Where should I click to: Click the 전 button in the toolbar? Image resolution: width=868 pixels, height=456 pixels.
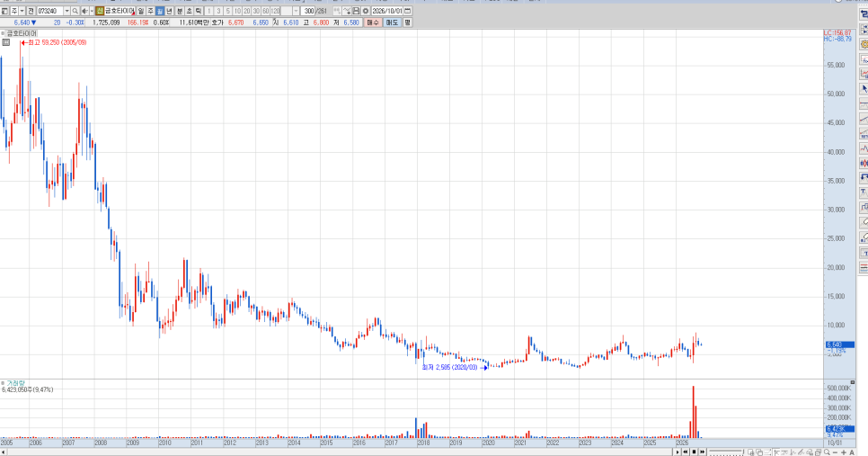[31, 11]
